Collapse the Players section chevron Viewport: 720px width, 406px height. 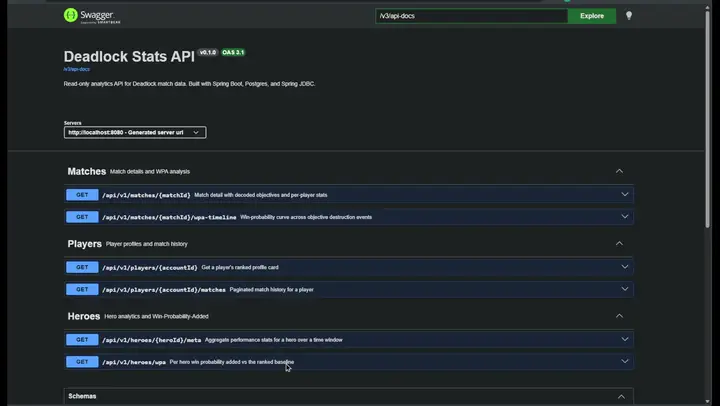(619, 243)
